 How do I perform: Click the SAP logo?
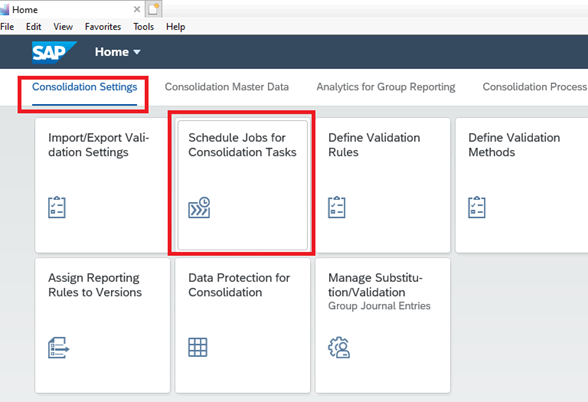click(x=53, y=52)
